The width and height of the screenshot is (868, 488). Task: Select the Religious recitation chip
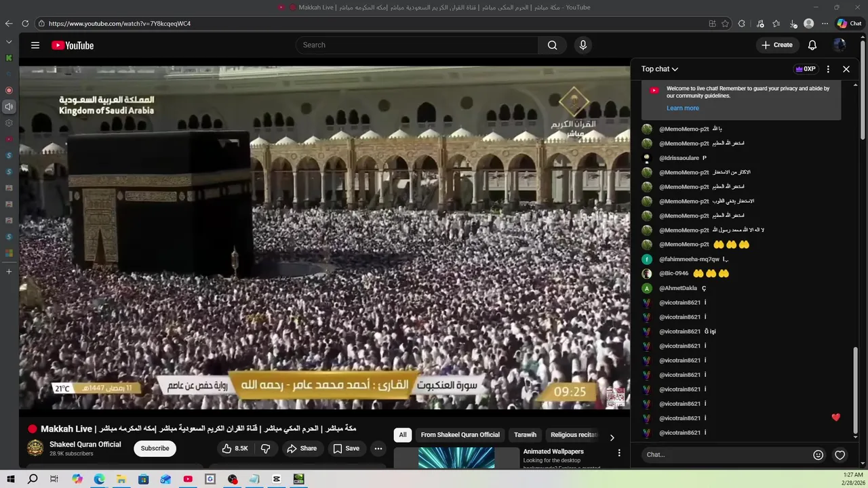(574, 435)
